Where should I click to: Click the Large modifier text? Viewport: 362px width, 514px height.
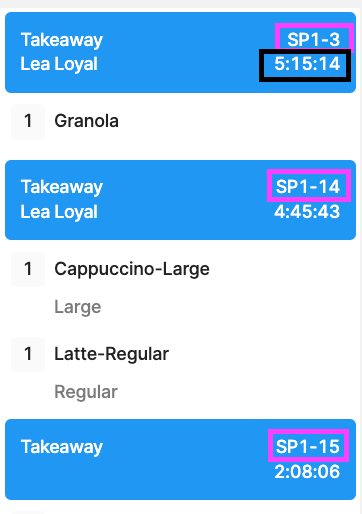click(78, 307)
